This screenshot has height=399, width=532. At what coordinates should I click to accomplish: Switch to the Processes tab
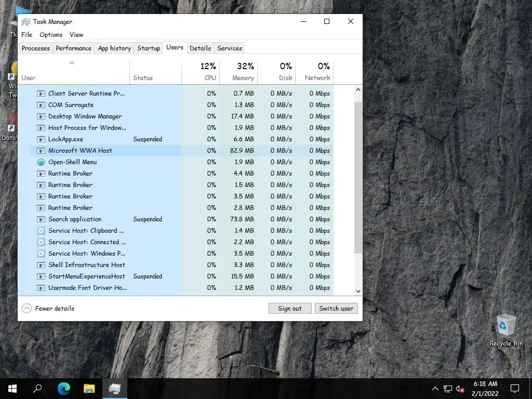36,48
